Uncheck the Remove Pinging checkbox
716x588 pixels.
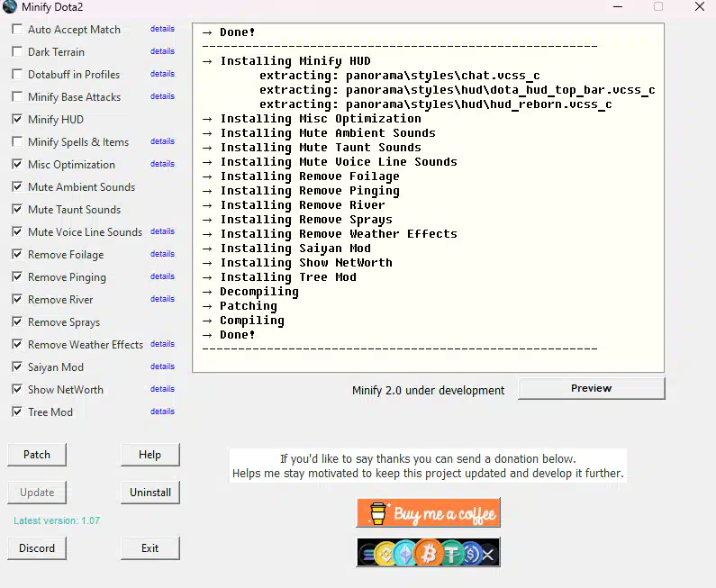coord(17,276)
